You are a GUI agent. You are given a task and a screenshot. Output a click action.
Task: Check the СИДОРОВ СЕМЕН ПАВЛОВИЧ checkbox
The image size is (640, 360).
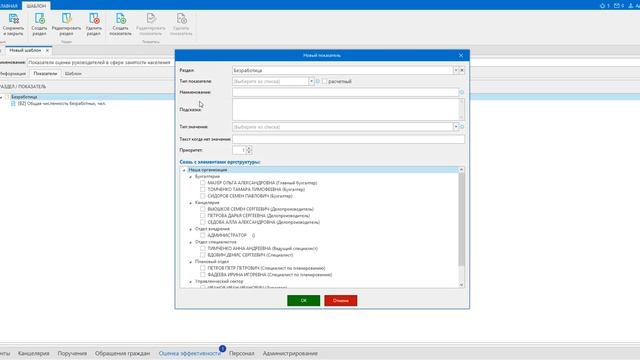(x=202, y=196)
